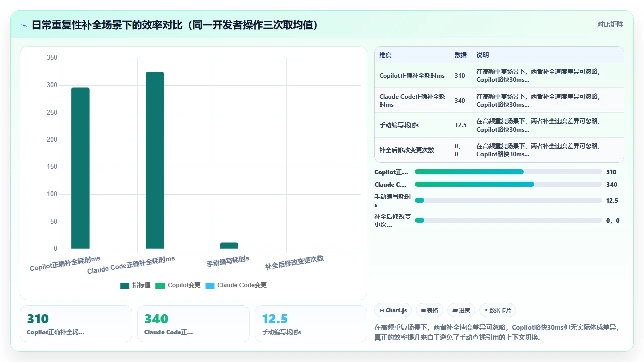This screenshot has width=644, height=362.
Task: Click the 说明 table column header
Action: click(x=482, y=55)
